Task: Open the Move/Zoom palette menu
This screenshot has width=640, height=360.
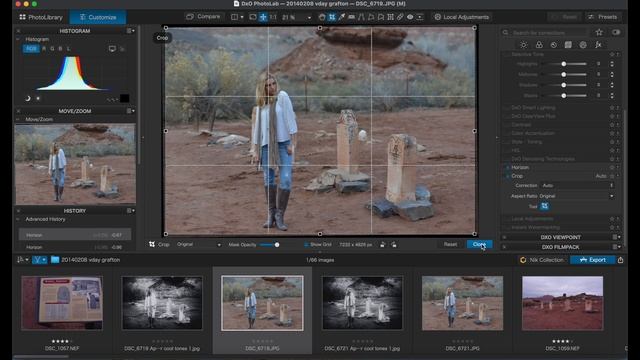Action: pos(131,111)
